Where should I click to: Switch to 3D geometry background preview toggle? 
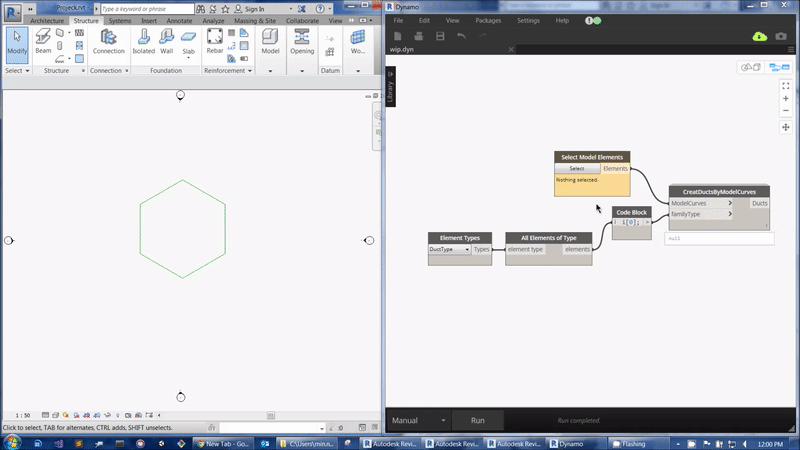[749, 67]
